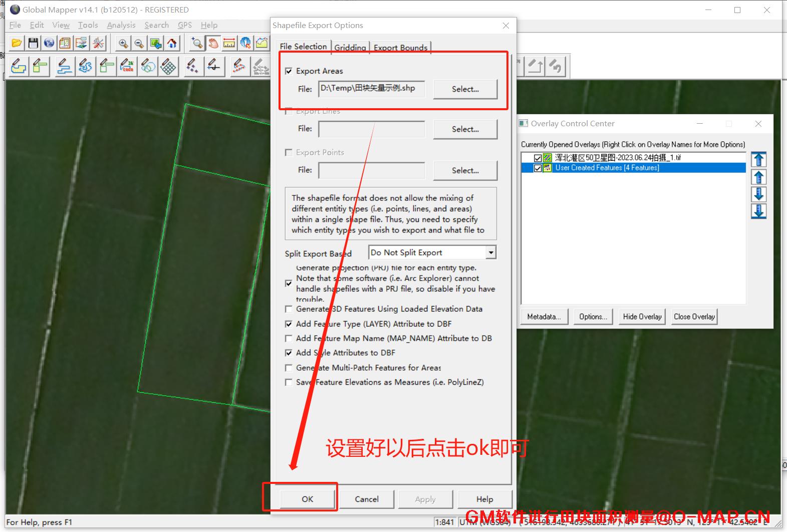
Task: Select the Zoom In magnifier tool
Action: [x=123, y=44]
